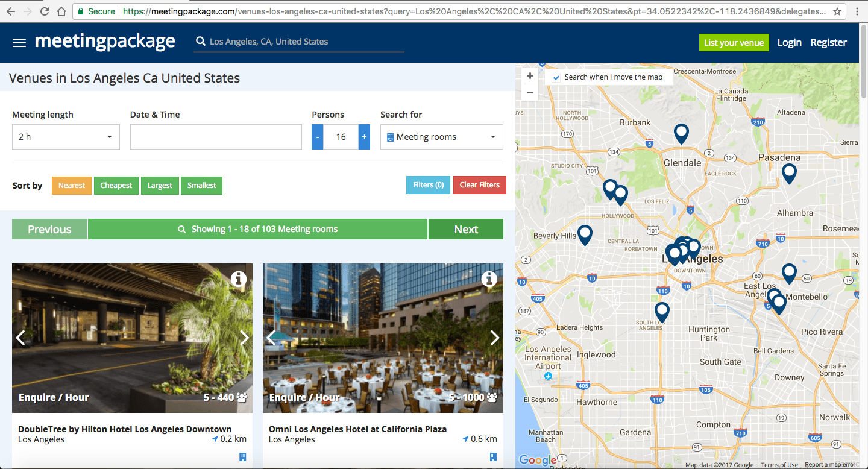Show next photo of Omni hotel

pos(495,338)
